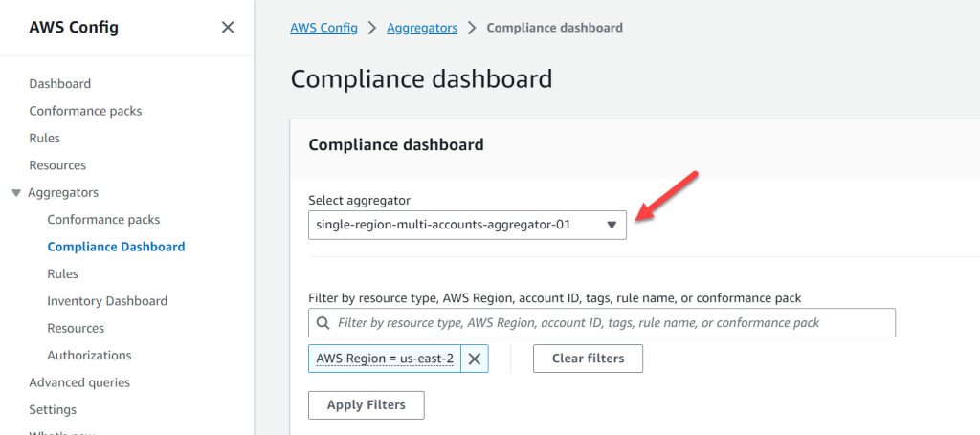The image size is (980, 435).
Task: Open Dashboard in the sidebar
Action: 60,83
